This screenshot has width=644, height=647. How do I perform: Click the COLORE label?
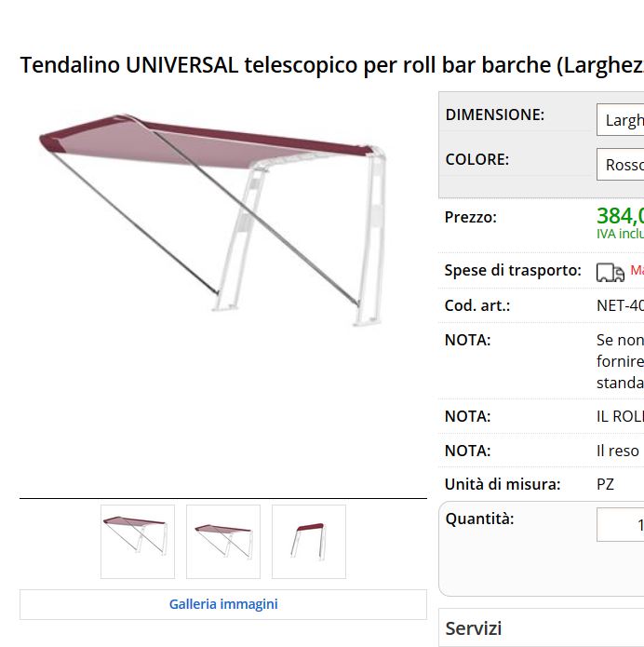476,159
